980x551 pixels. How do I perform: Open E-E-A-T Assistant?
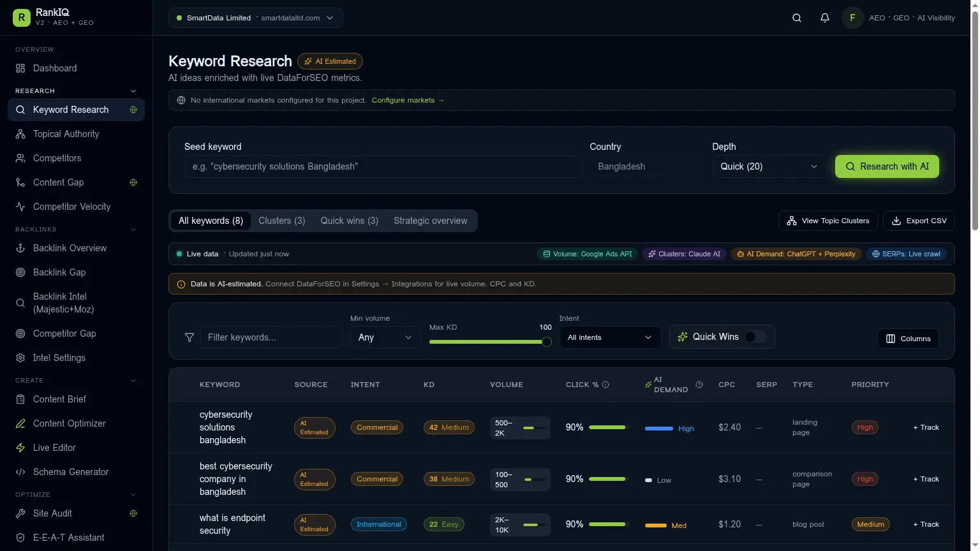coord(76,538)
